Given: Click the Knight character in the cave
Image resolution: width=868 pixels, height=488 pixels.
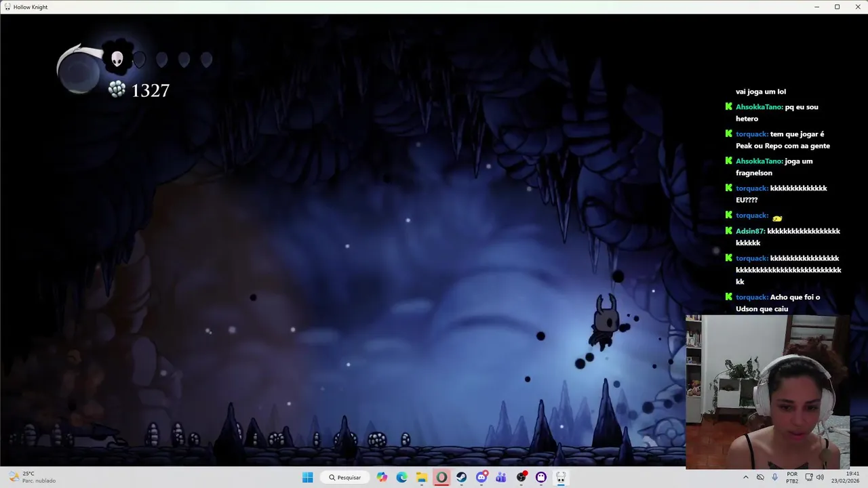Looking at the screenshot, I should [x=605, y=321].
